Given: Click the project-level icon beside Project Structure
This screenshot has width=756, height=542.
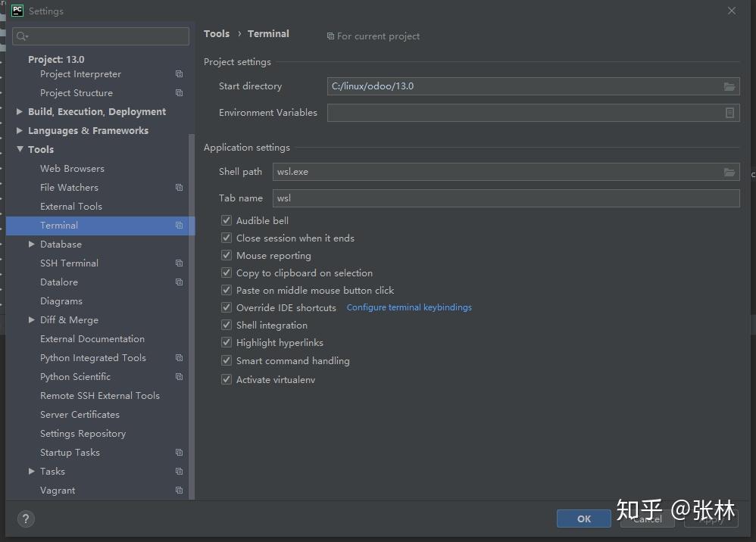Looking at the screenshot, I should coord(179,92).
